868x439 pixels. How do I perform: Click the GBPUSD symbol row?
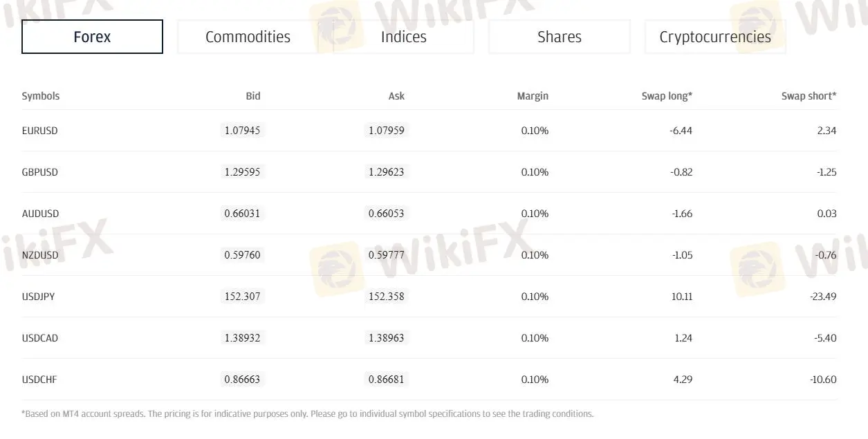pyautogui.click(x=40, y=172)
